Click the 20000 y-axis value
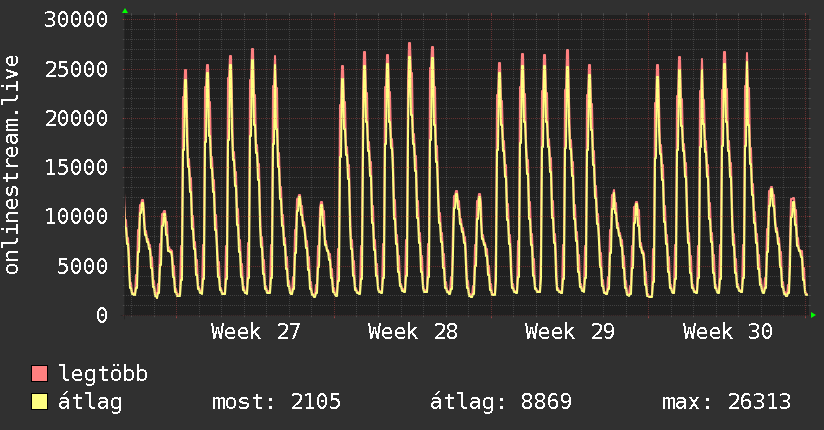Image resolution: width=824 pixels, height=430 pixels. [x=76, y=118]
